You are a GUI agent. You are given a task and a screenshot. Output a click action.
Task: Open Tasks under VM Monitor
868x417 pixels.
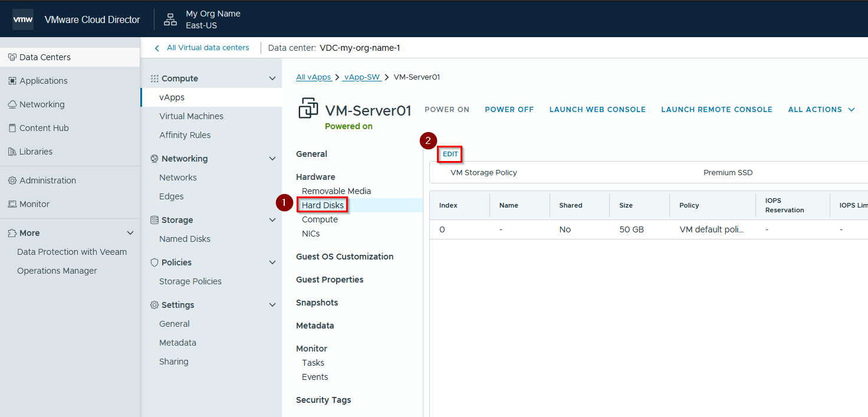(x=313, y=363)
